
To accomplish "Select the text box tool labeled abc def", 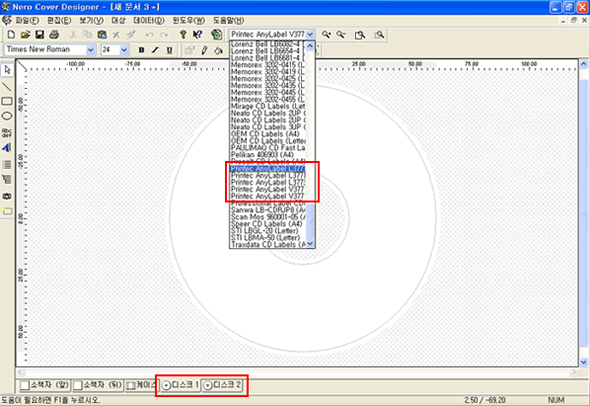I will tap(7, 132).
